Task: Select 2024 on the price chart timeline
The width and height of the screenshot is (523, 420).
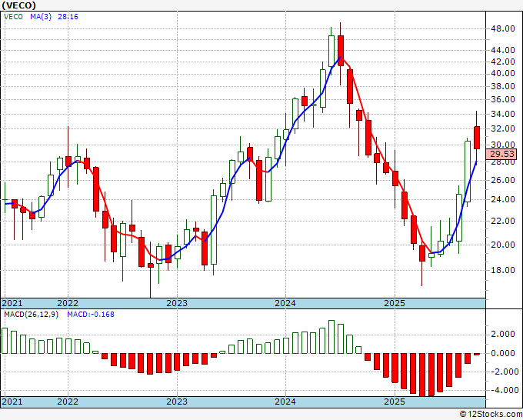Action: 285,303
